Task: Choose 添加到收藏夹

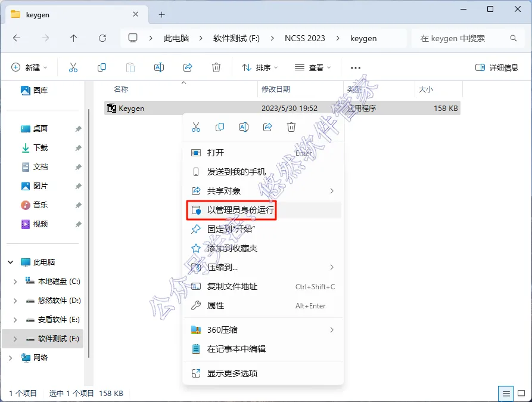Action: tap(263, 248)
